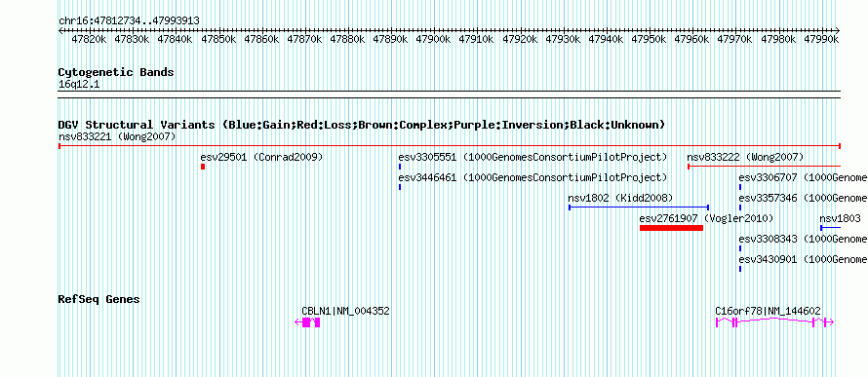
Task: Select the long nsv833221 red line
Action: coord(450,146)
